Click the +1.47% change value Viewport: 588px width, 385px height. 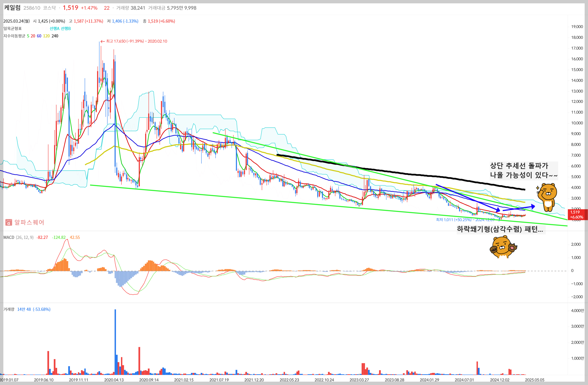pos(89,8)
